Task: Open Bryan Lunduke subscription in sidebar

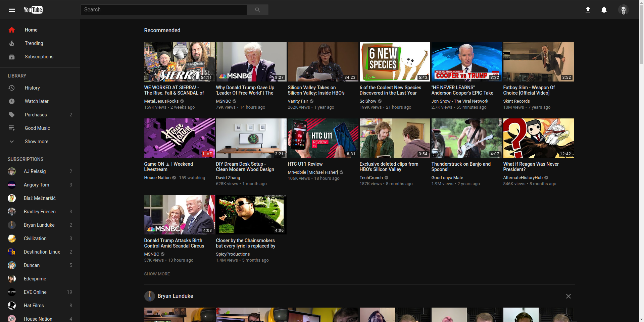Action: point(40,225)
